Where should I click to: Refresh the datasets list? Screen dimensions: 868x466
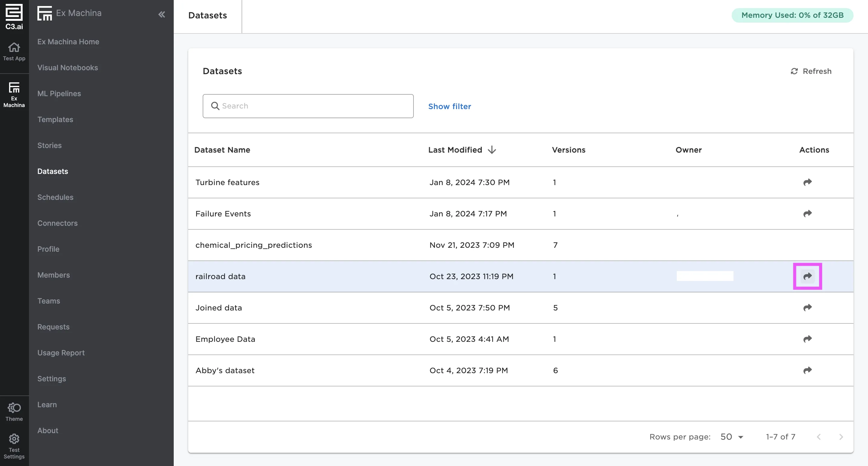click(811, 71)
